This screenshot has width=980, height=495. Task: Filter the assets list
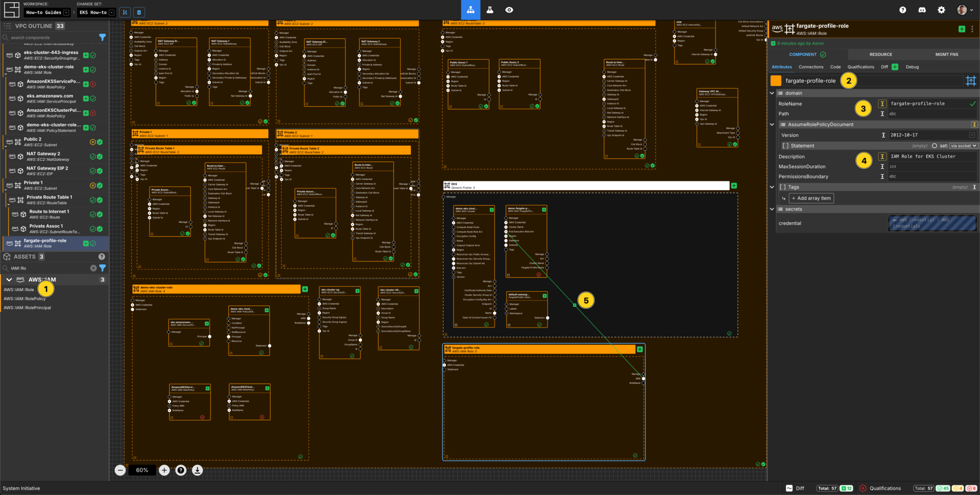(x=102, y=268)
